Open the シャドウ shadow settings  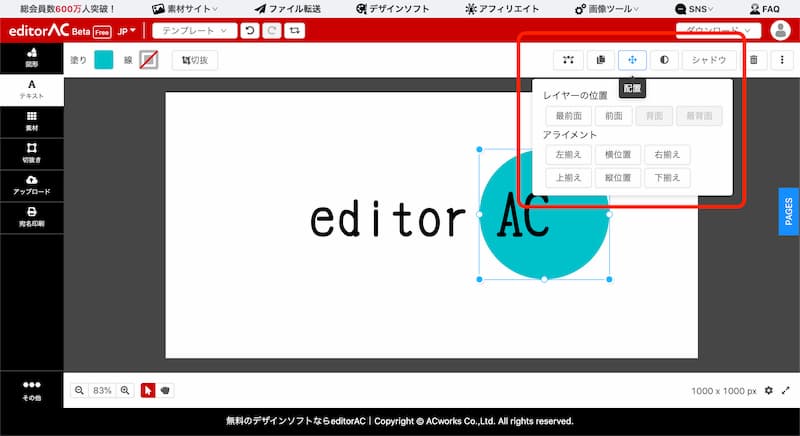point(709,60)
